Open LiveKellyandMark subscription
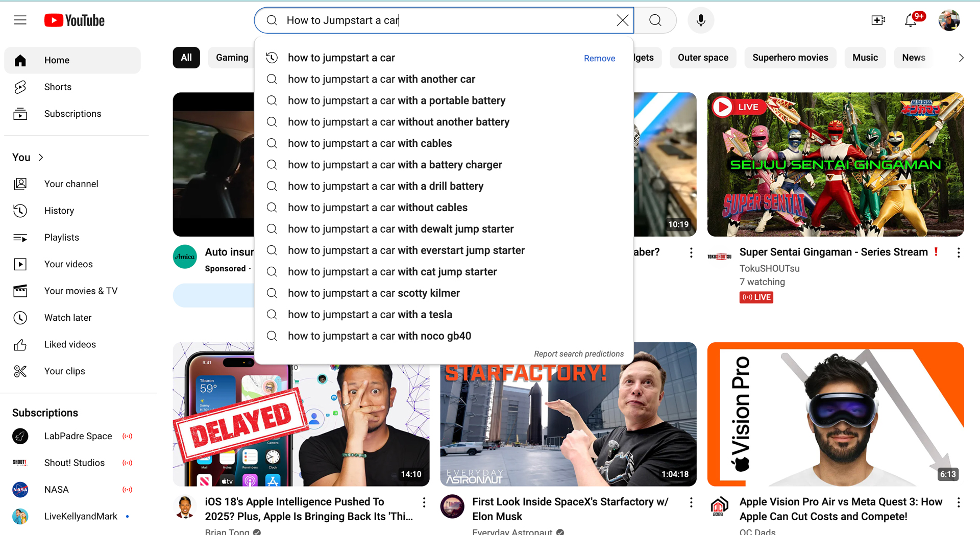 [72, 517]
